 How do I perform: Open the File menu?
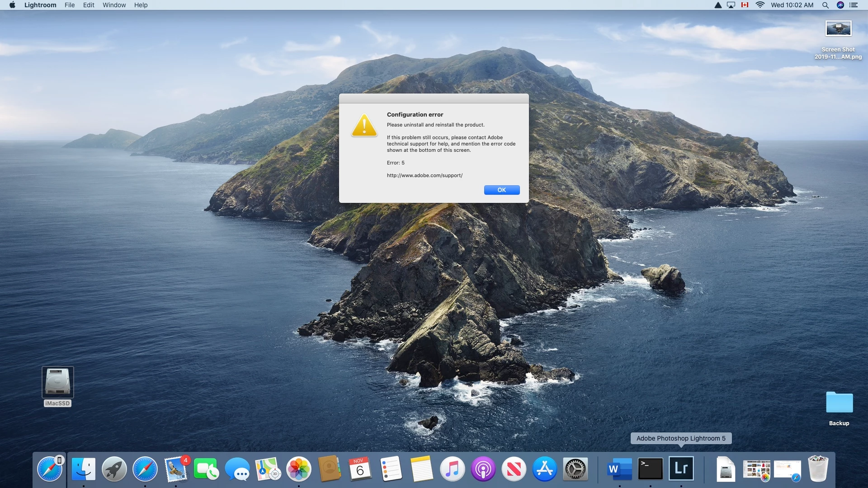pyautogui.click(x=70, y=5)
